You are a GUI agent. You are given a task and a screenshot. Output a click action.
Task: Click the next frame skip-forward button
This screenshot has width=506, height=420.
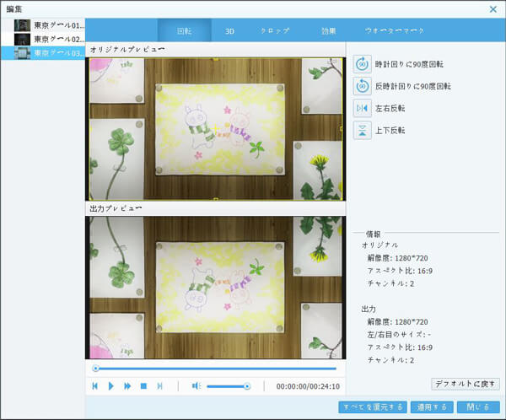point(159,385)
